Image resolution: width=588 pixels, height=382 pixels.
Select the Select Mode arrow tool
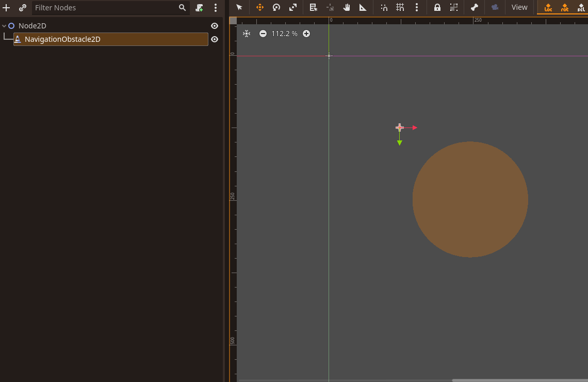(238, 7)
